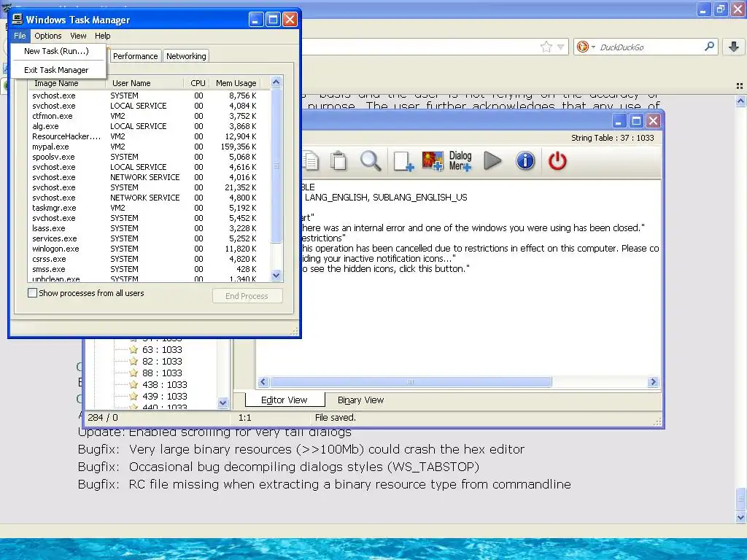Click the green compile play icon
Viewport: 747px width, 560px height.
click(492, 160)
